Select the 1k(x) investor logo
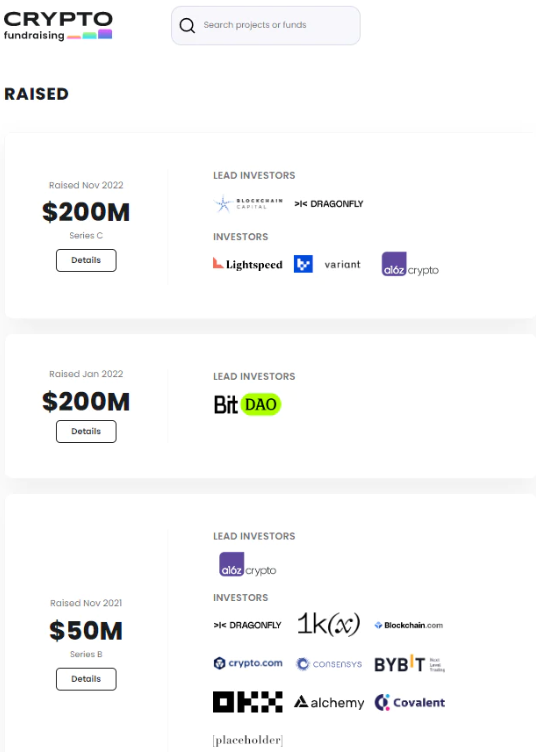536x754 pixels. [329, 624]
